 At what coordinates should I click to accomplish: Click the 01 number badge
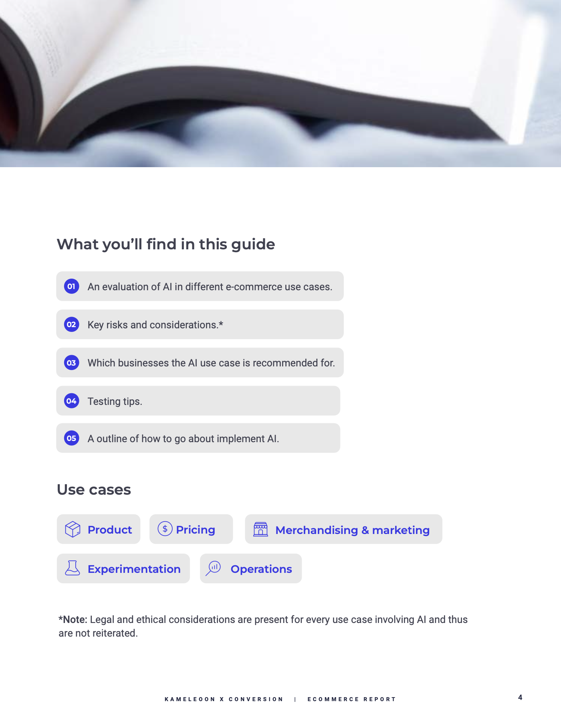pyautogui.click(x=71, y=286)
